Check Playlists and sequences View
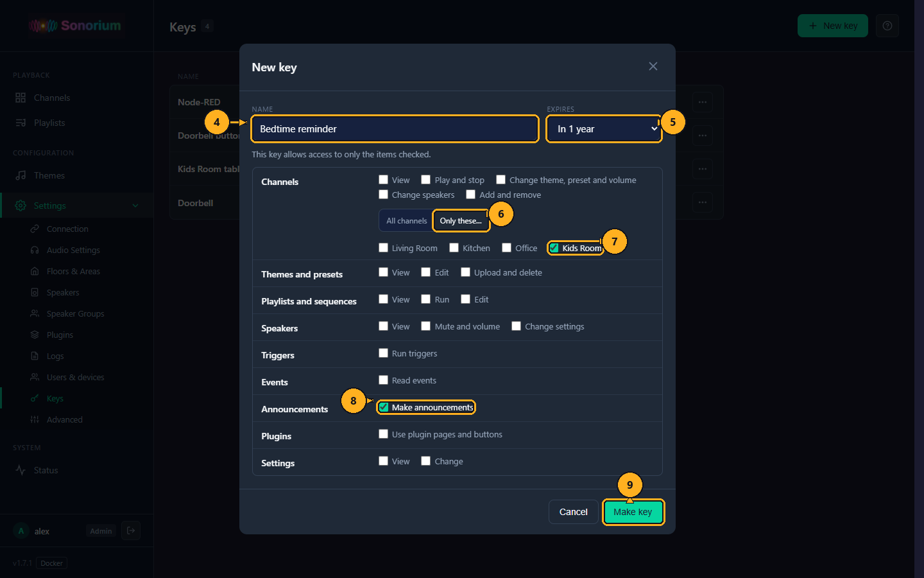Viewport: 924px width, 578px height. [383, 299]
